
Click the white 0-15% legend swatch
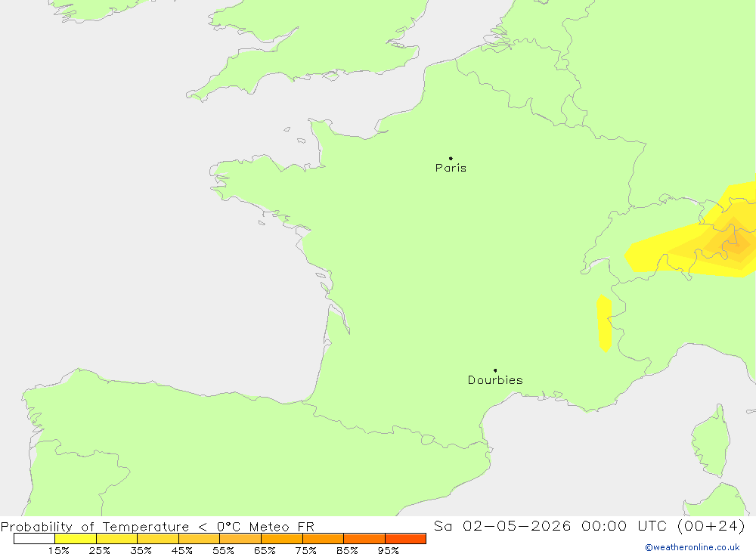(34, 539)
